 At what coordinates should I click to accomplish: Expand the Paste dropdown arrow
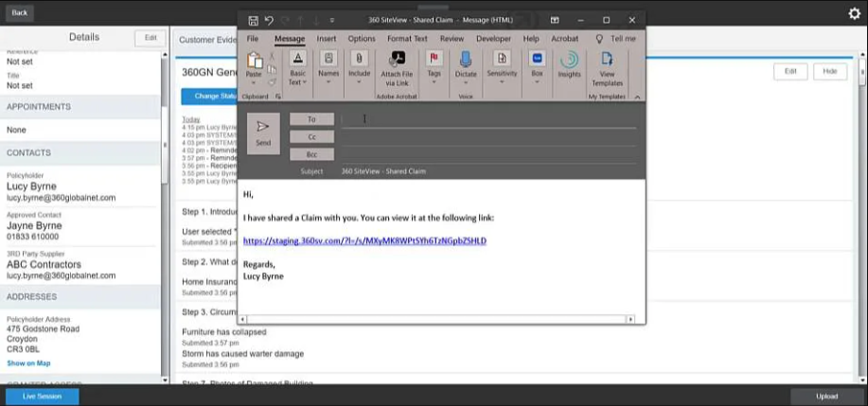pyautogui.click(x=254, y=83)
